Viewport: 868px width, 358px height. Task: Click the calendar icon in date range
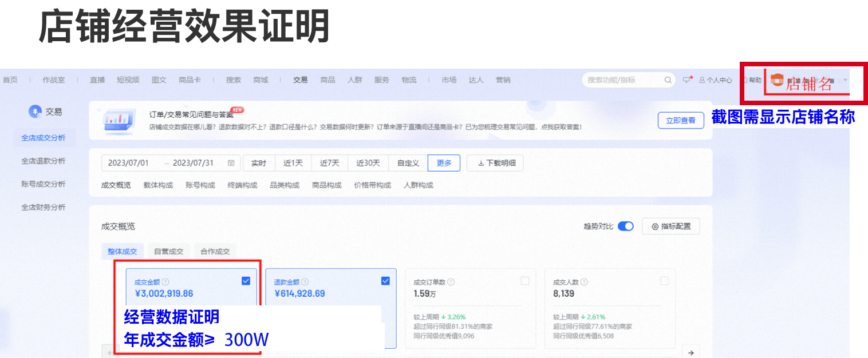(231, 163)
